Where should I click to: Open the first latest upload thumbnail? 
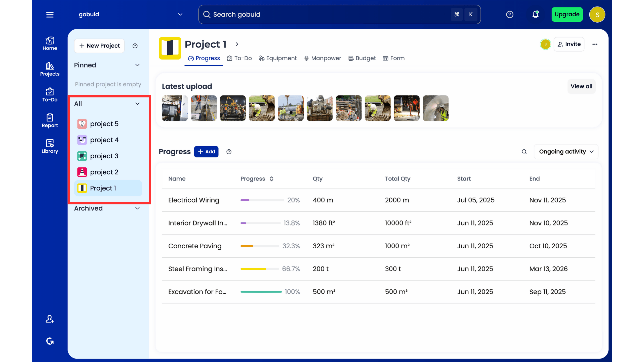point(175,108)
